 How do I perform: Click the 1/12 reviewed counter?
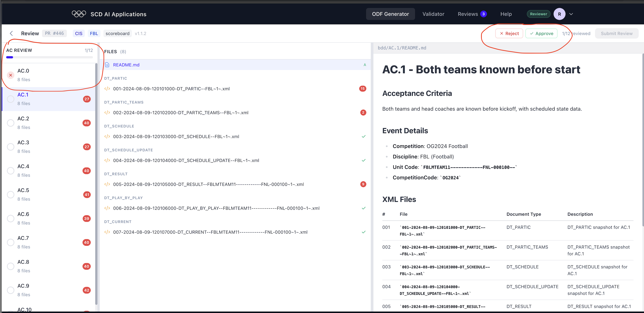(576, 33)
